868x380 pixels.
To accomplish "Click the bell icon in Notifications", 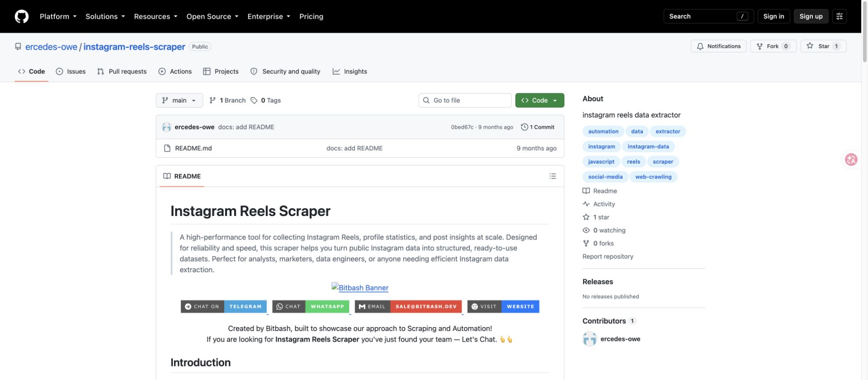I will point(700,46).
